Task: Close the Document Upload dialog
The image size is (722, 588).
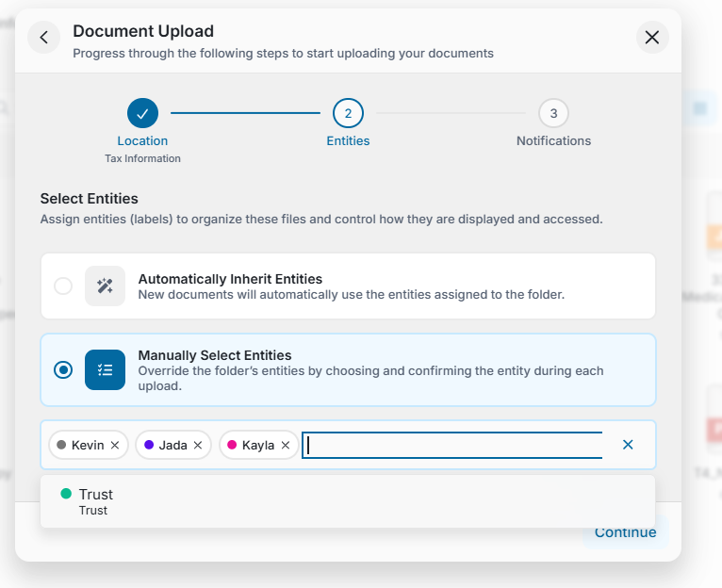Action: point(652,38)
